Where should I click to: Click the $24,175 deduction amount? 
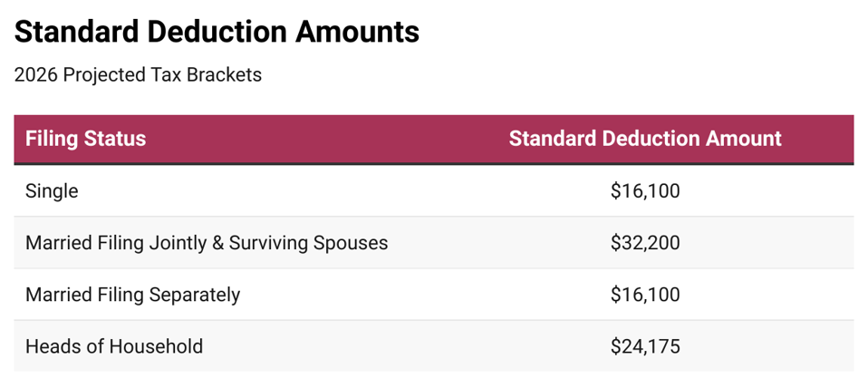tap(644, 346)
